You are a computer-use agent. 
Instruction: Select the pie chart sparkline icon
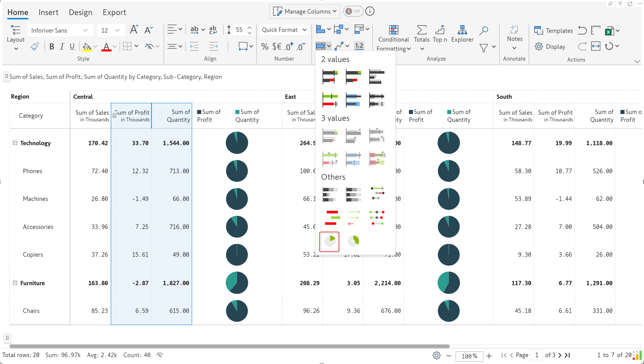coord(330,241)
